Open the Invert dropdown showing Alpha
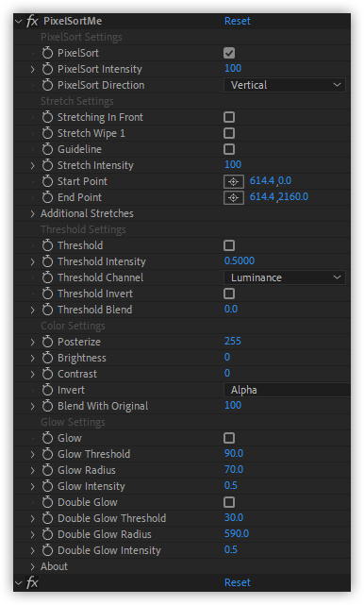The image size is (364, 605). [x=287, y=390]
